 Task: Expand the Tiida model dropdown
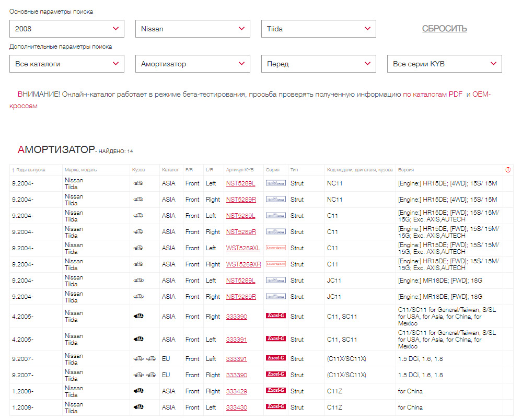pyautogui.click(x=318, y=29)
